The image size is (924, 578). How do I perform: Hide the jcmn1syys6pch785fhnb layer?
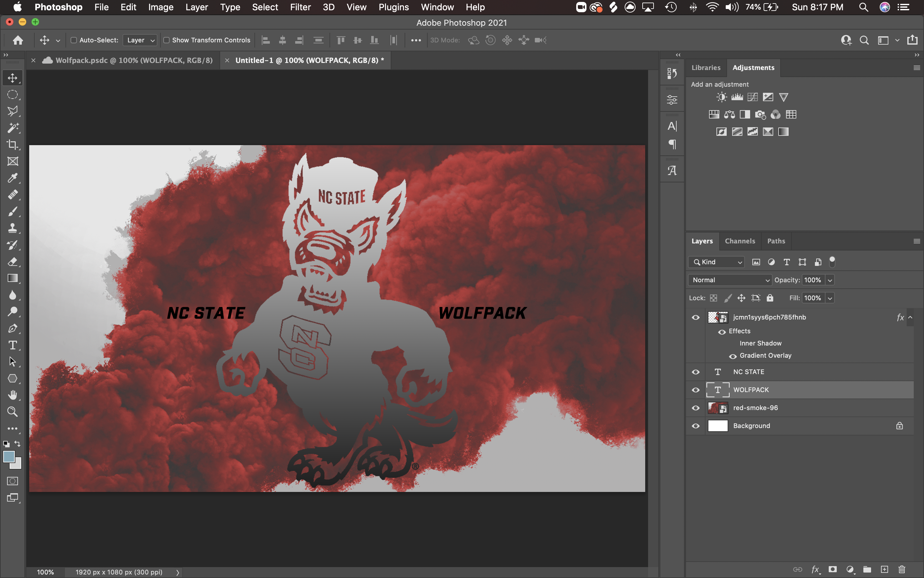696,317
